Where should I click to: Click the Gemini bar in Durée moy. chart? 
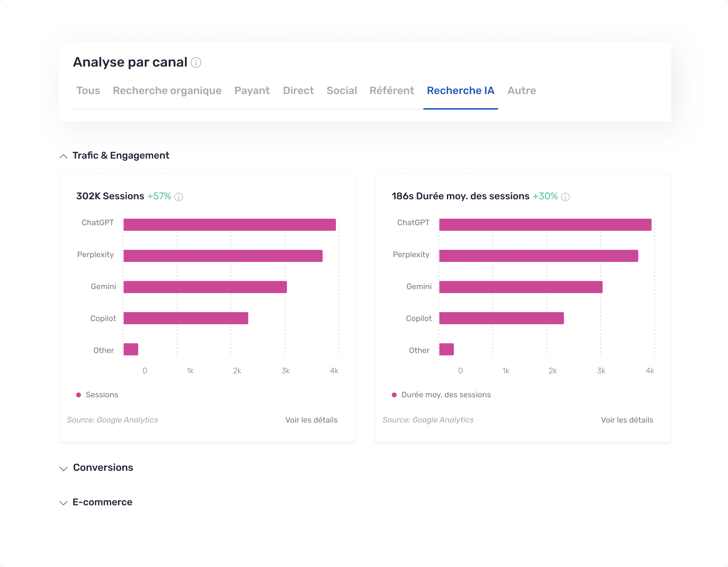click(521, 287)
